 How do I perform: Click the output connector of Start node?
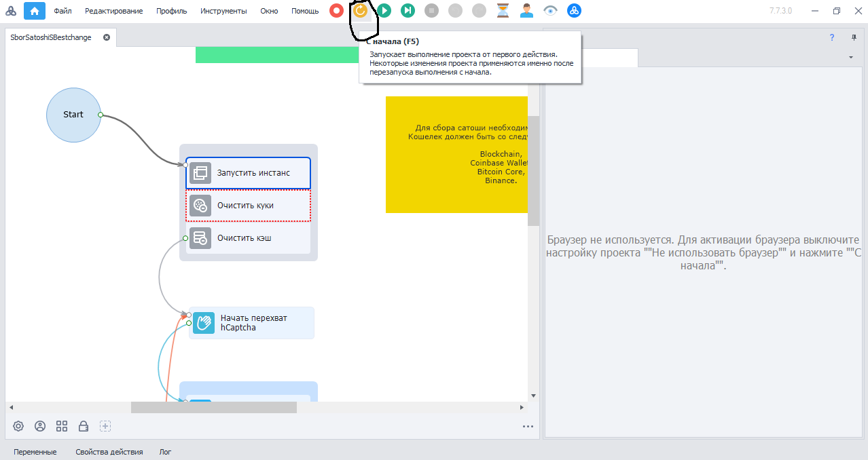101,115
